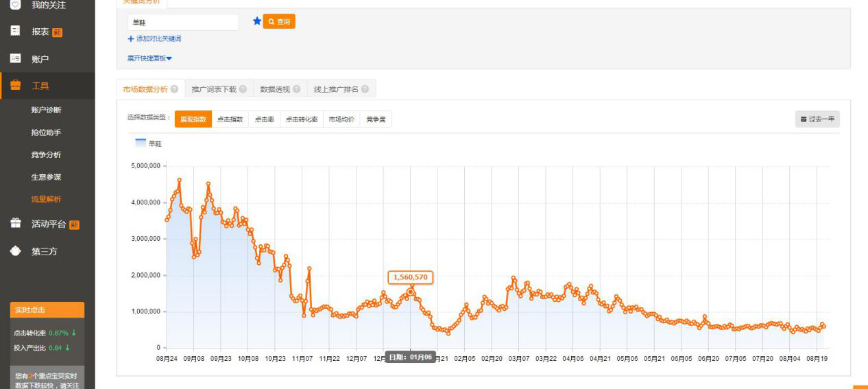Expand the 展开快捷面板 quick panel
Image resolution: width=868 pixels, height=389 pixels.
(149, 58)
